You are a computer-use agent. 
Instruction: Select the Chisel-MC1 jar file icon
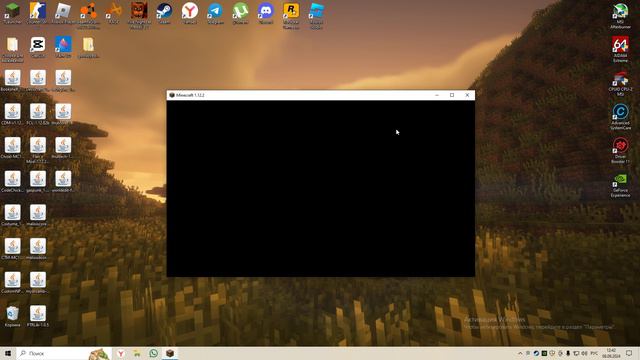pos(12,146)
